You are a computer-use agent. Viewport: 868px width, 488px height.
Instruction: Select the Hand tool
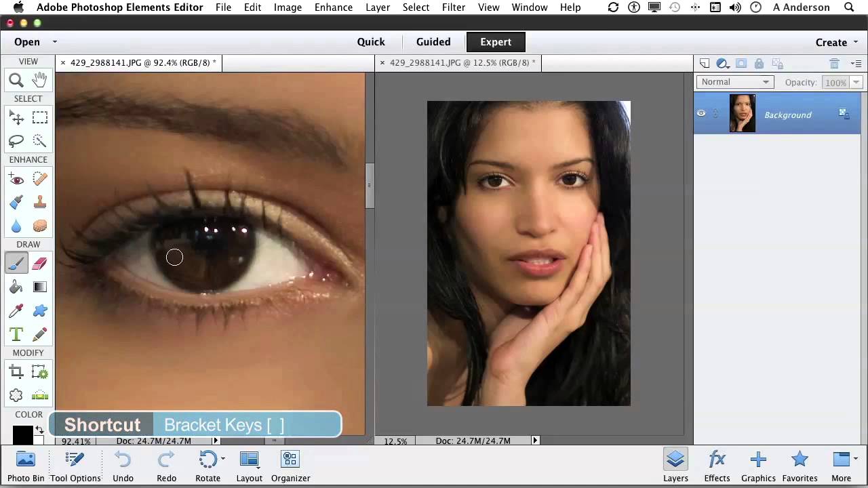click(x=40, y=80)
